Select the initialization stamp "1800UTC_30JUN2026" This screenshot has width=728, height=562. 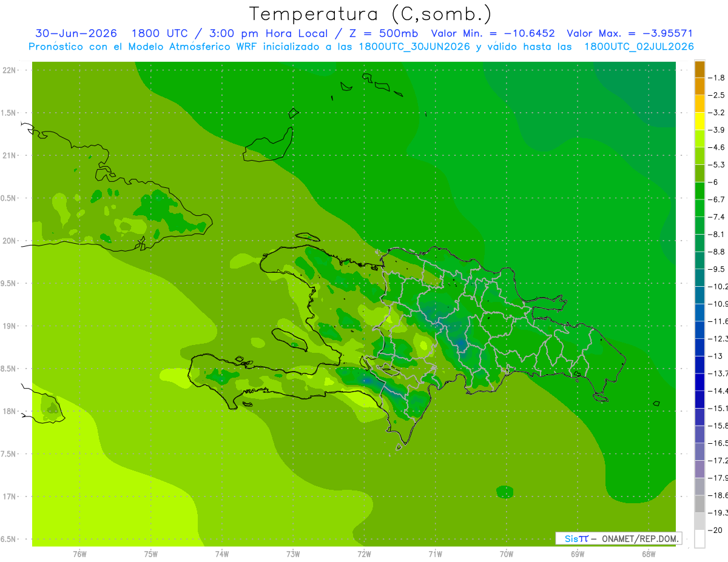[x=414, y=47]
